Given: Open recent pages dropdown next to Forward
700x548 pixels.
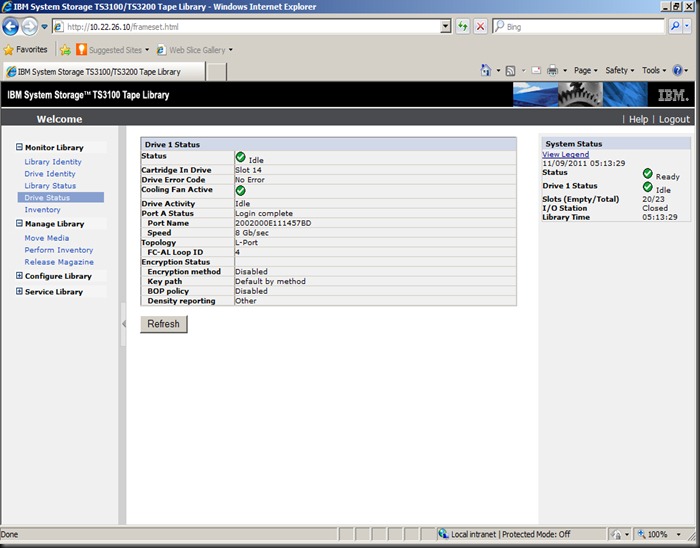Looking at the screenshot, I should [x=44, y=27].
